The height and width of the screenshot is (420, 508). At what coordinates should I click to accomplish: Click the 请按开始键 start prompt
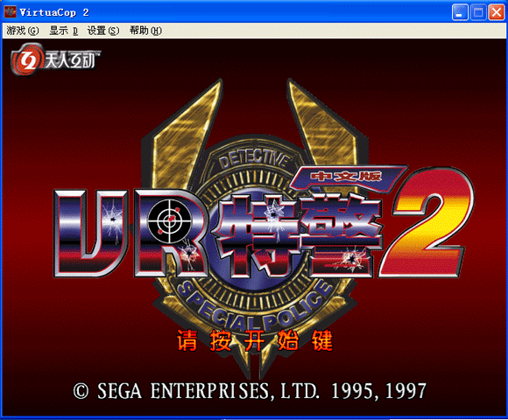click(255, 340)
